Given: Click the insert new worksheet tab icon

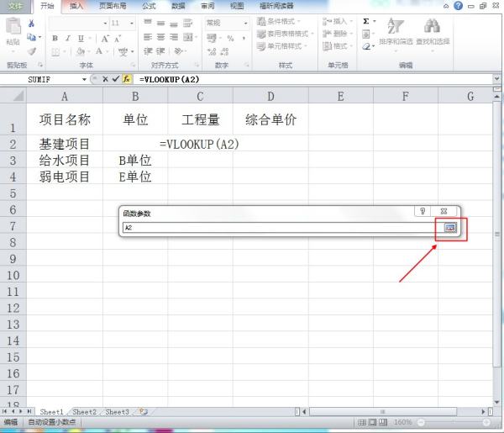Looking at the screenshot, I should [x=144, y=411].
